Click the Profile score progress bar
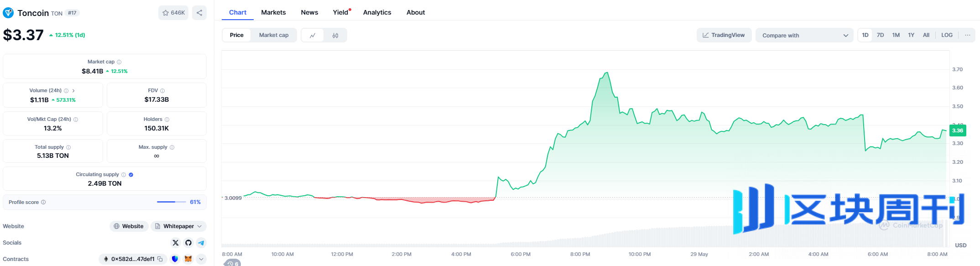The height and width of the screenshot is (266, 980). point(171,202)
